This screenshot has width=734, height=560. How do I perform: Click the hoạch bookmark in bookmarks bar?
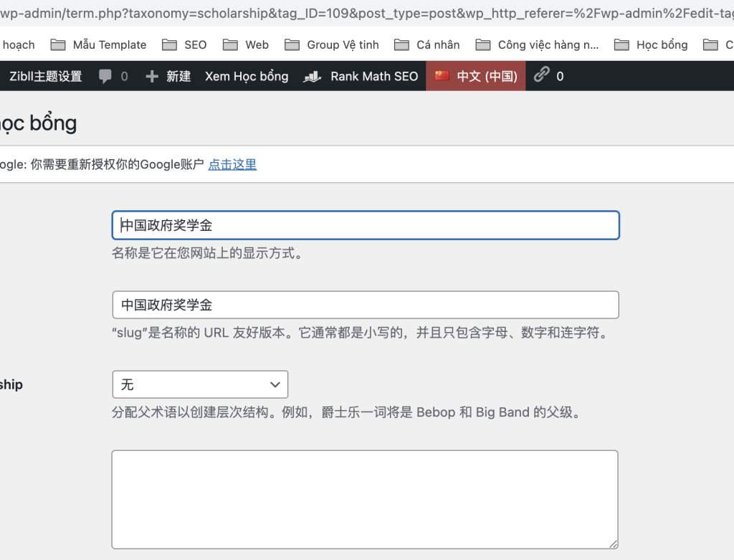[x=18, y=45]
